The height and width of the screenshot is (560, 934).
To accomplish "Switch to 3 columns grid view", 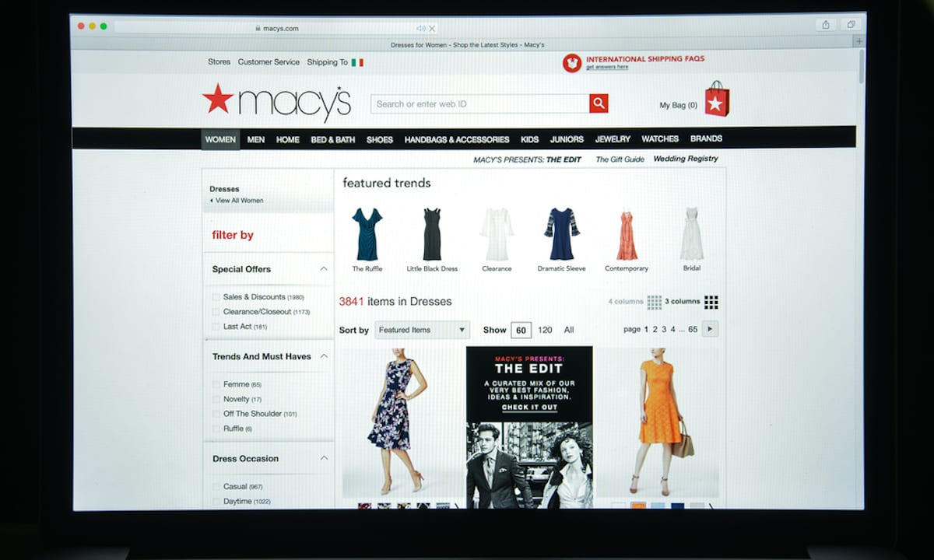I will [x=711, y=302].
